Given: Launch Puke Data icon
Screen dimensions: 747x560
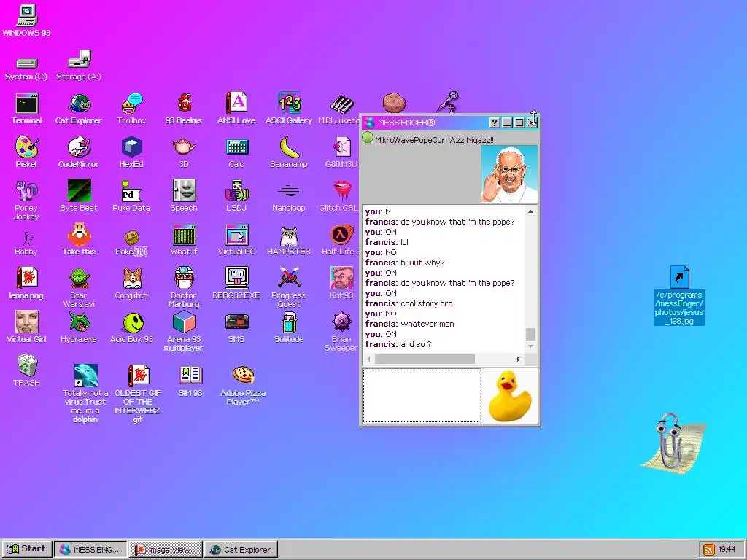Looking at the screenshot, I should tap(131, 191).
